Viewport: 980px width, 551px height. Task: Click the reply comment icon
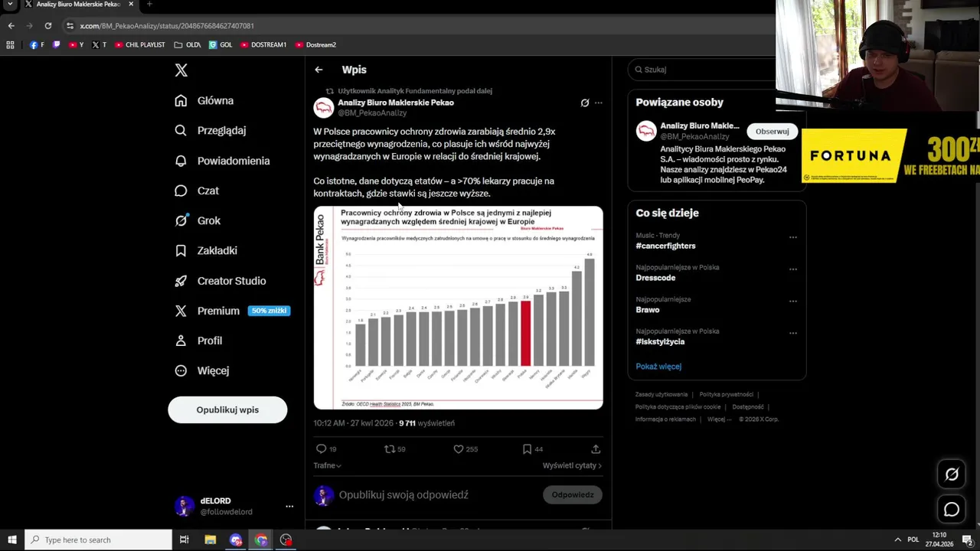click(x=322, y=449)
